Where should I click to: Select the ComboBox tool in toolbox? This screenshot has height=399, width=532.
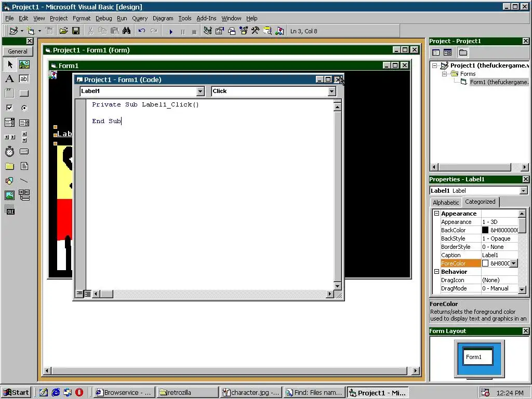10,123
